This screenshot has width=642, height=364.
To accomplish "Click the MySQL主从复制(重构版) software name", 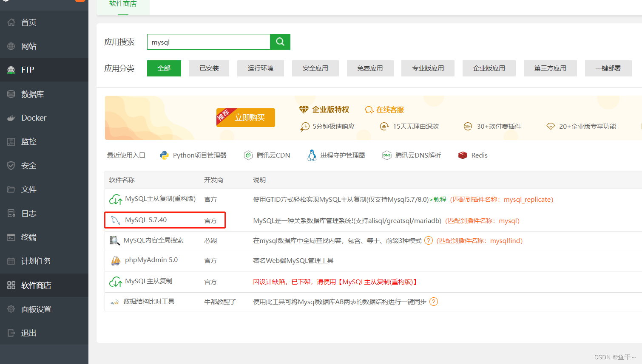I will pyautogui.click(x=160, y=199).
